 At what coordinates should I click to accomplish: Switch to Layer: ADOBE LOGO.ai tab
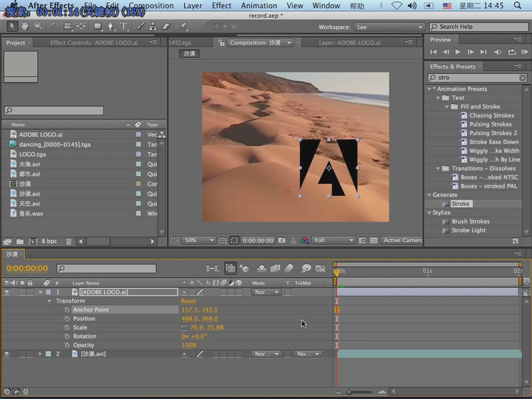[x=349, y=42]
